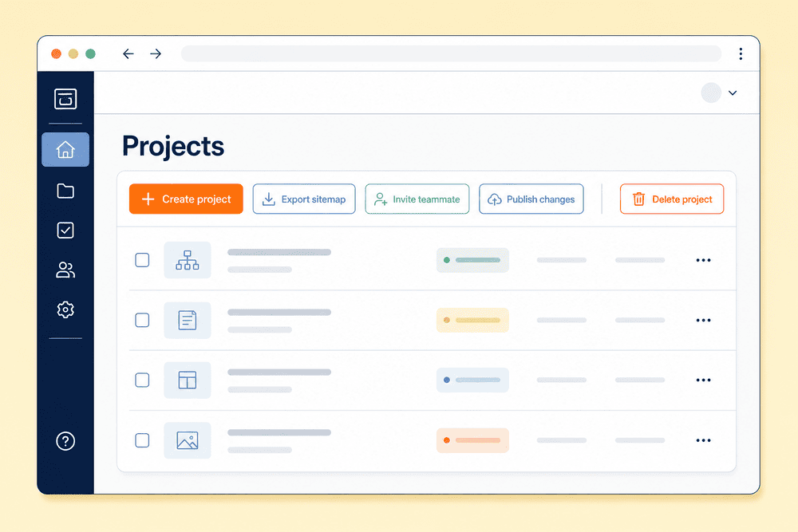The image size is (798, 532).
Task: Select the image project row checkbox
Action: (x=142, y=440)
